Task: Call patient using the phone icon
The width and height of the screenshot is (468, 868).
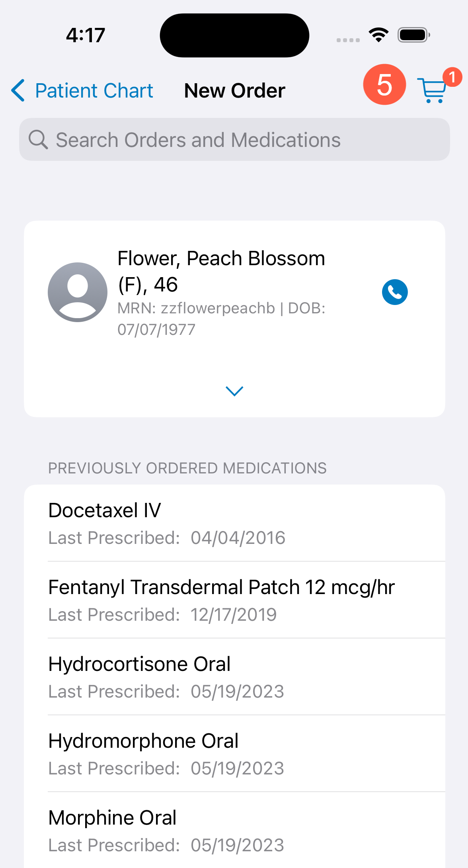Action: click(395, 292)
